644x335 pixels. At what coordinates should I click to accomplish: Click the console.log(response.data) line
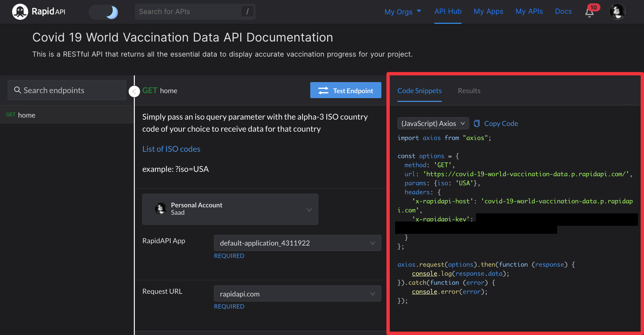[461, 274]
